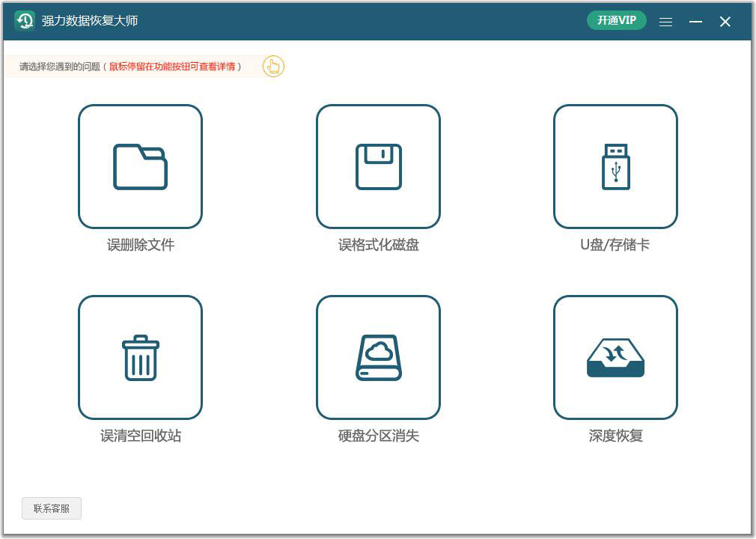Select the 硬盘分区消失 hard drive icon
756x539 pixels.
click(x=379, y=357)
